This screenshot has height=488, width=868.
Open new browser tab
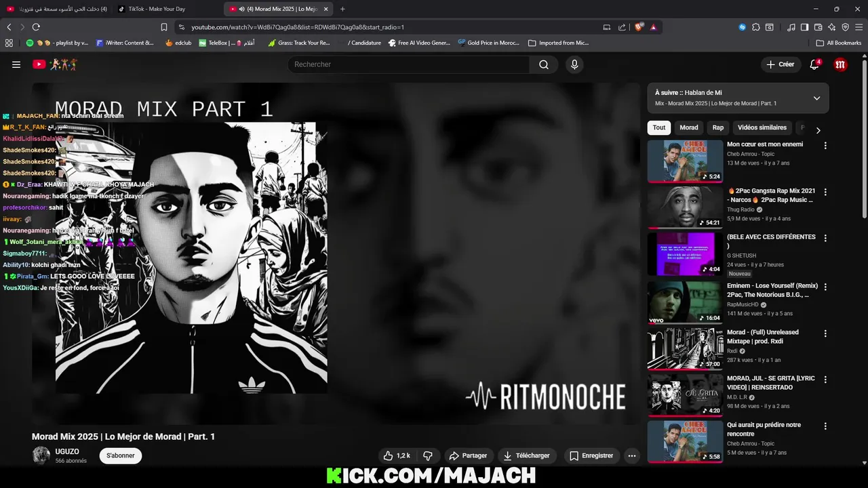tap(342, 9)
